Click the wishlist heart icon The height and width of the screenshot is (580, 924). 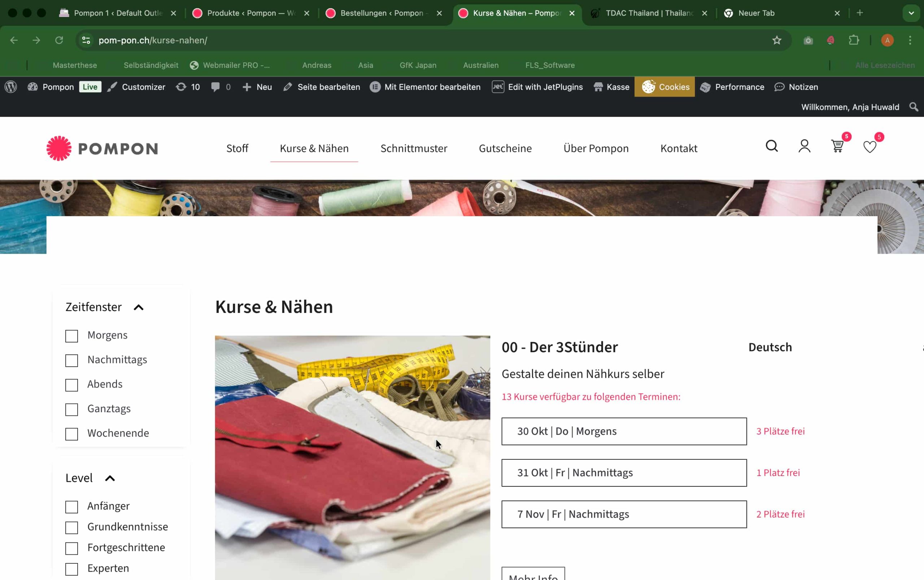tap(869, 147)
